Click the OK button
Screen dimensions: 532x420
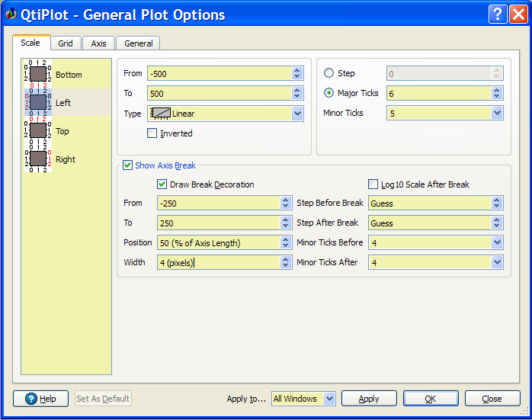point(430,399)
